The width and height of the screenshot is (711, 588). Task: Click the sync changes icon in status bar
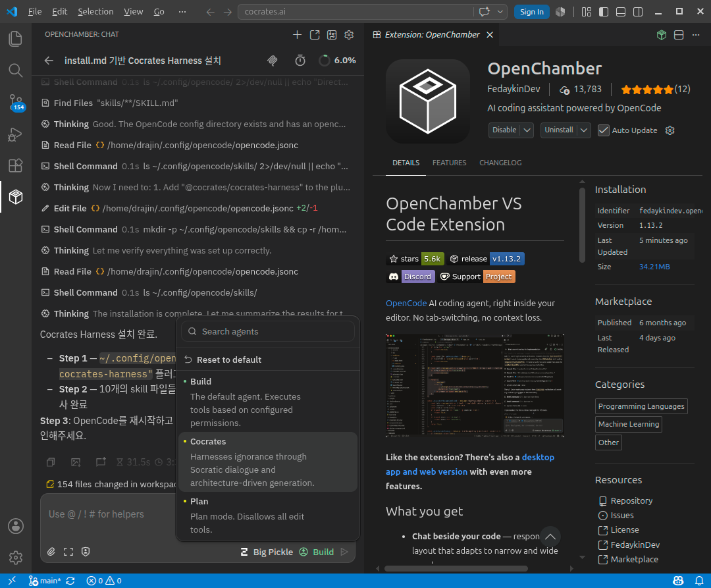click(70, 581)
